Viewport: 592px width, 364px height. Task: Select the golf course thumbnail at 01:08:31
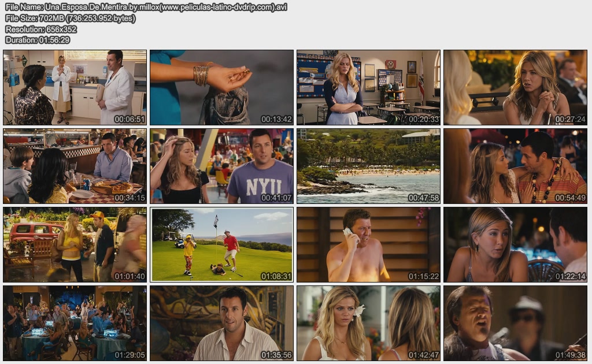221,244
